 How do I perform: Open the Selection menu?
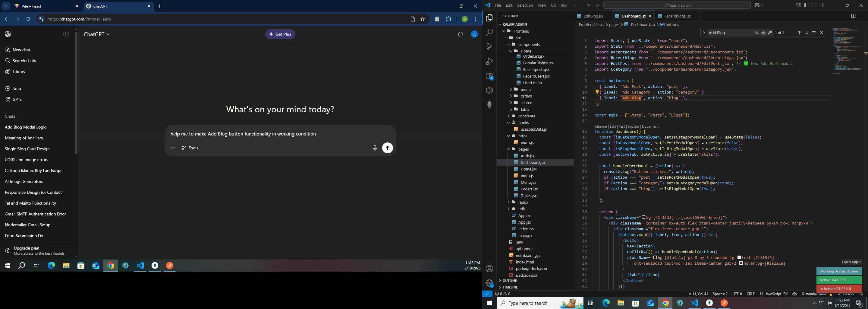pos(525,5)
